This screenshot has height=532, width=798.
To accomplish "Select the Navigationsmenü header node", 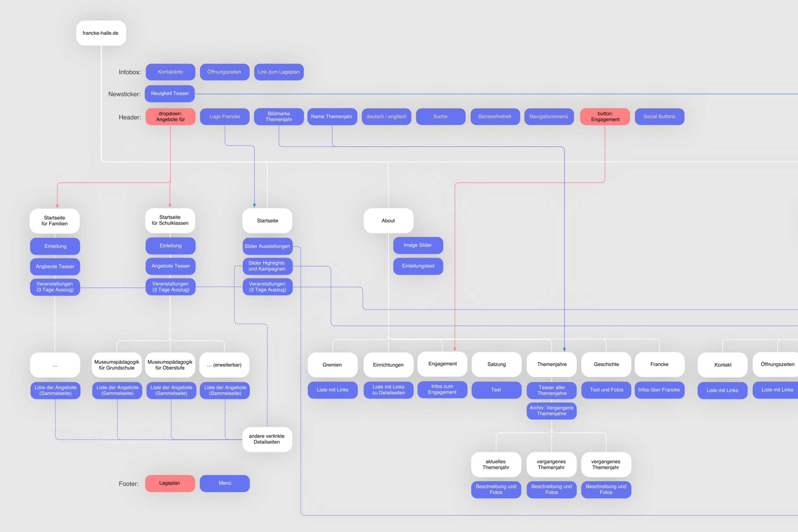I will coord(549,116).
